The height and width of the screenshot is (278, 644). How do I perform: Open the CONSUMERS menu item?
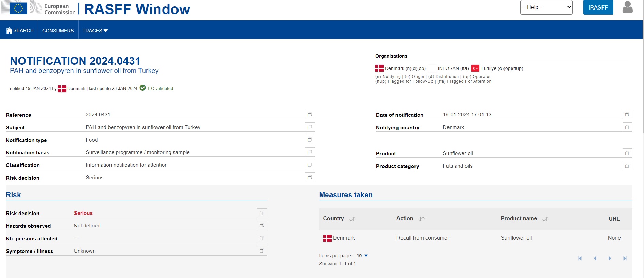(x=58, y=31)
